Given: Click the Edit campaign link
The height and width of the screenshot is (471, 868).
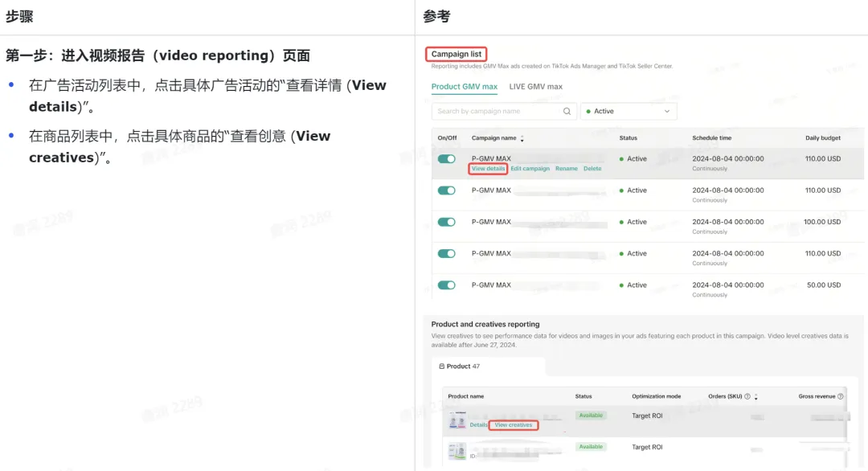Looking at the screenshot, I should pos(530,169).
